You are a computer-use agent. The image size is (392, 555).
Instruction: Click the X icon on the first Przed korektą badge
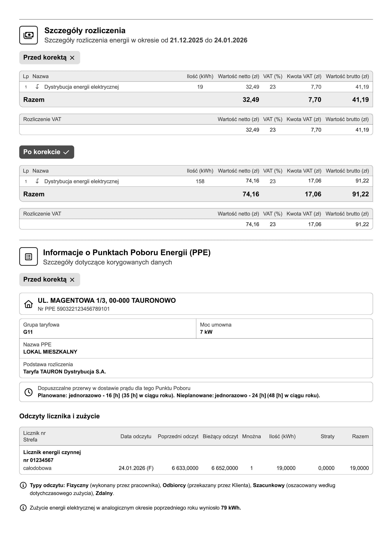coord(72,58)
